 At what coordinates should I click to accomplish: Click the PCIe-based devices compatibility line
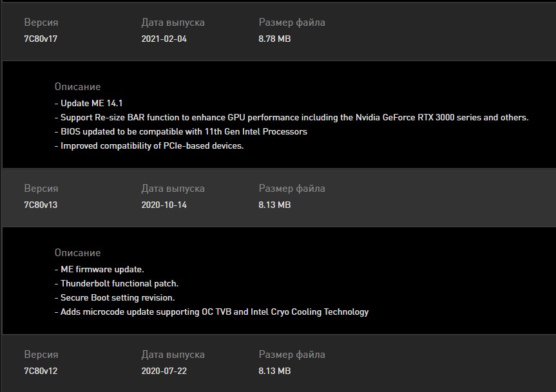[x=149, y=145]
